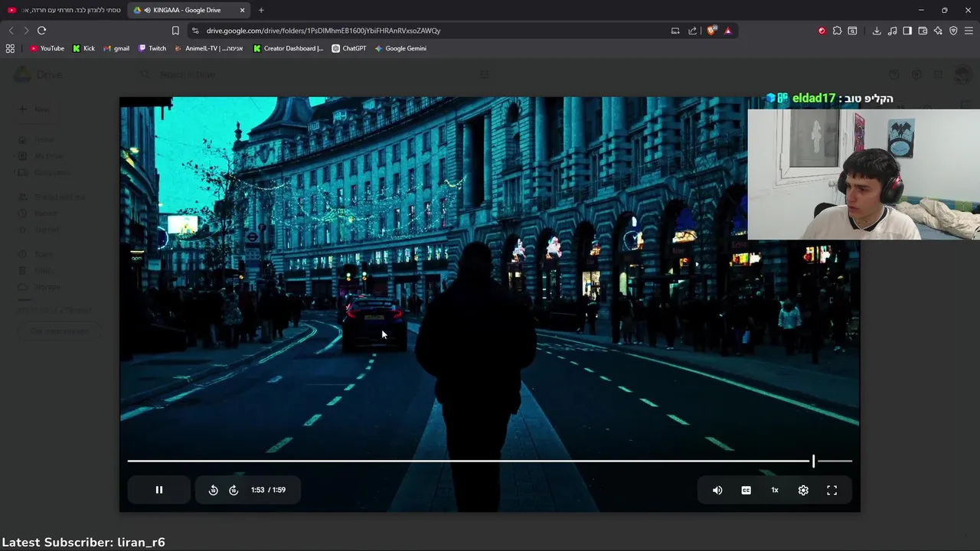Toggle the browser sidebar panel
Viewport: 980px width, 551px height.
pyautogui.click(x=907, y=31)
